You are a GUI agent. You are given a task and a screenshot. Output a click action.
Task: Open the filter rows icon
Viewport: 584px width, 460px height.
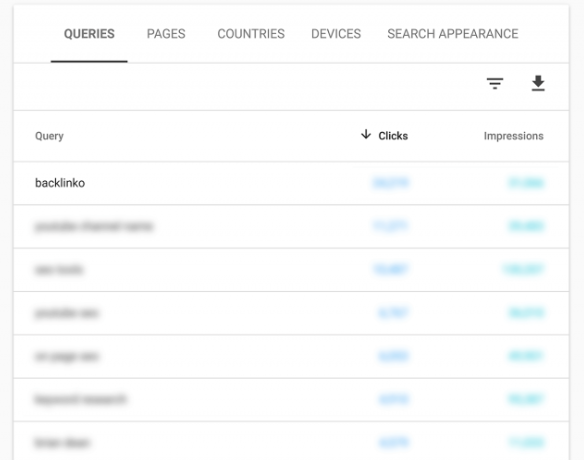pos(495,83)
